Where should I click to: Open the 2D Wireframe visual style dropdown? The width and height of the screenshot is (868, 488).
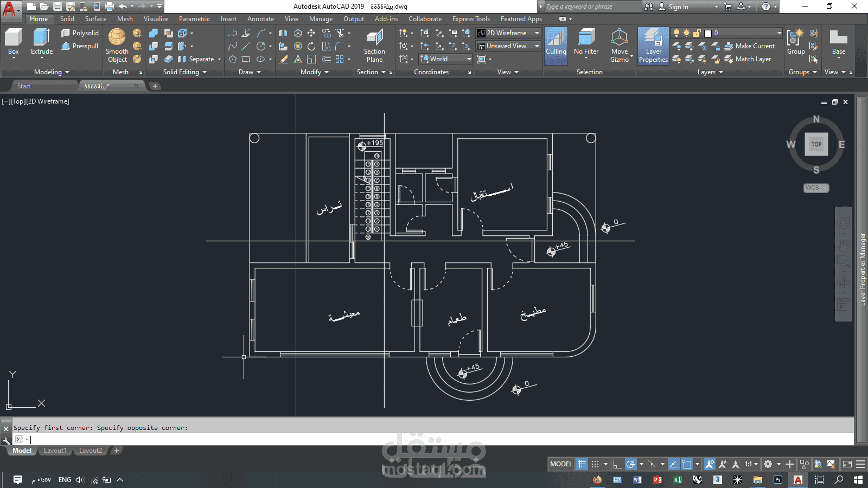point(508,33)
